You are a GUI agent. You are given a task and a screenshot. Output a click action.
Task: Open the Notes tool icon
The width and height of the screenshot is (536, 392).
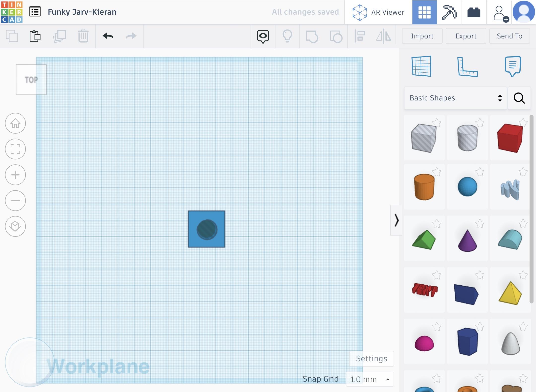coord(513,66)
